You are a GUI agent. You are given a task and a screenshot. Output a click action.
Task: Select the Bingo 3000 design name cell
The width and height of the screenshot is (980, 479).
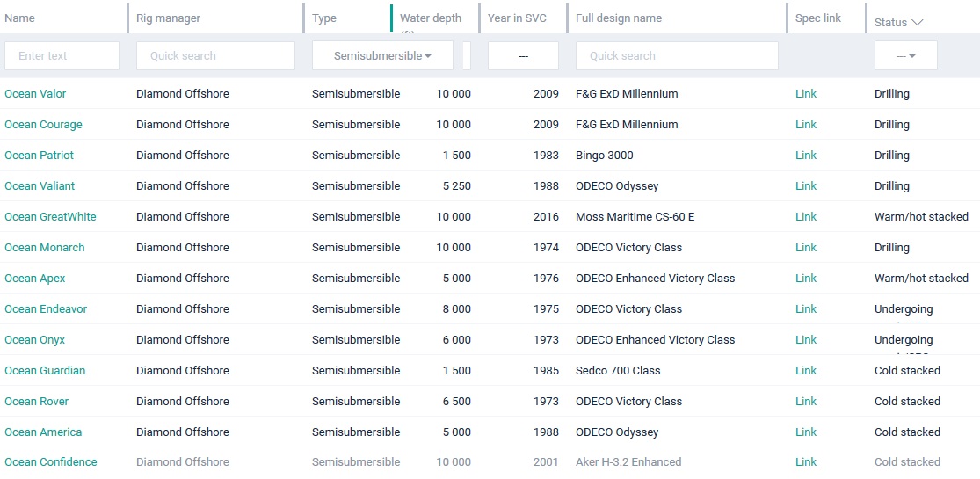coord(605,155)
